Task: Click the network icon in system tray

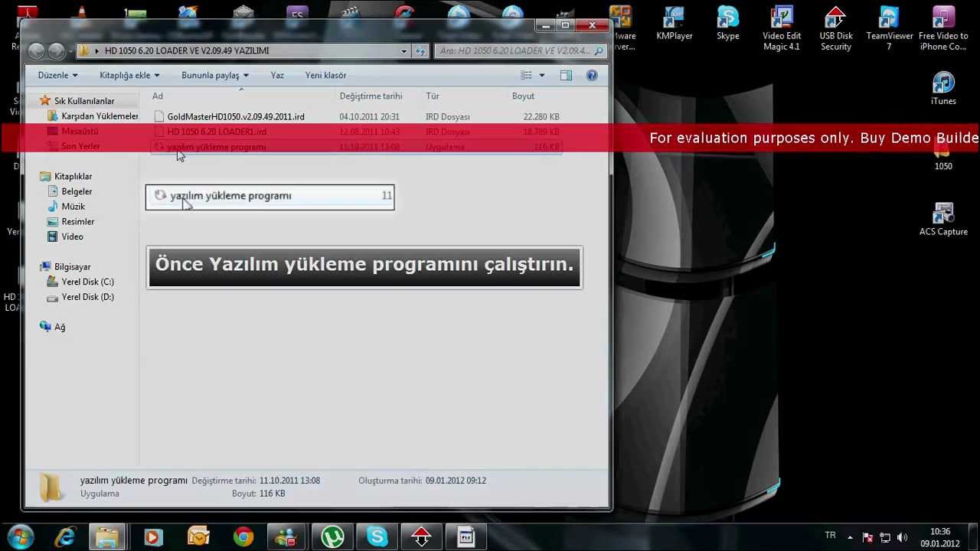Action: point(885,537)
